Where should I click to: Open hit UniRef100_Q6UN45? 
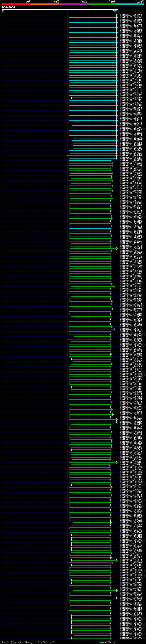[x=131, y=17]
